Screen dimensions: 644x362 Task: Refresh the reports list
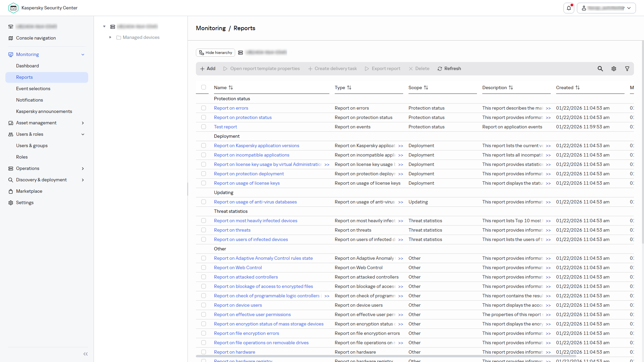click(449, 68)
